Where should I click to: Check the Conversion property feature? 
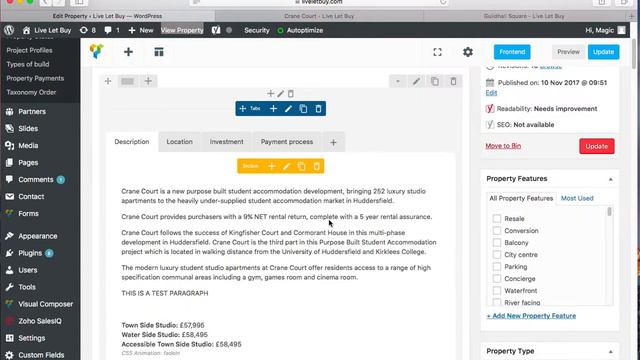pos(497,231)
